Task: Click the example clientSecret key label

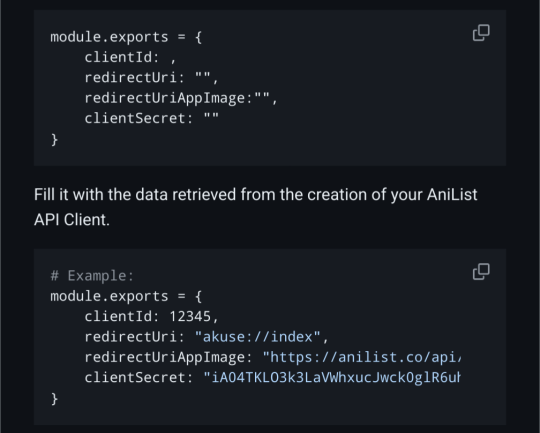Action: [139, 378]
